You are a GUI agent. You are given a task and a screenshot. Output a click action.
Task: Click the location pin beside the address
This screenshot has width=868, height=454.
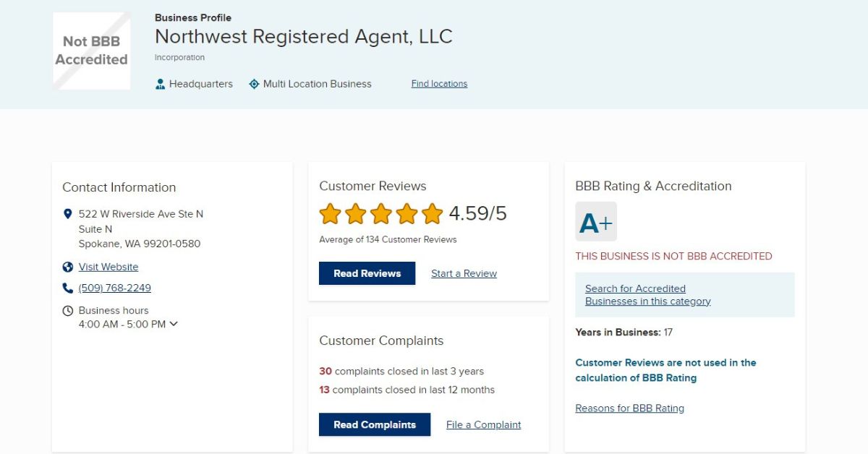click(x=67, y=213)
